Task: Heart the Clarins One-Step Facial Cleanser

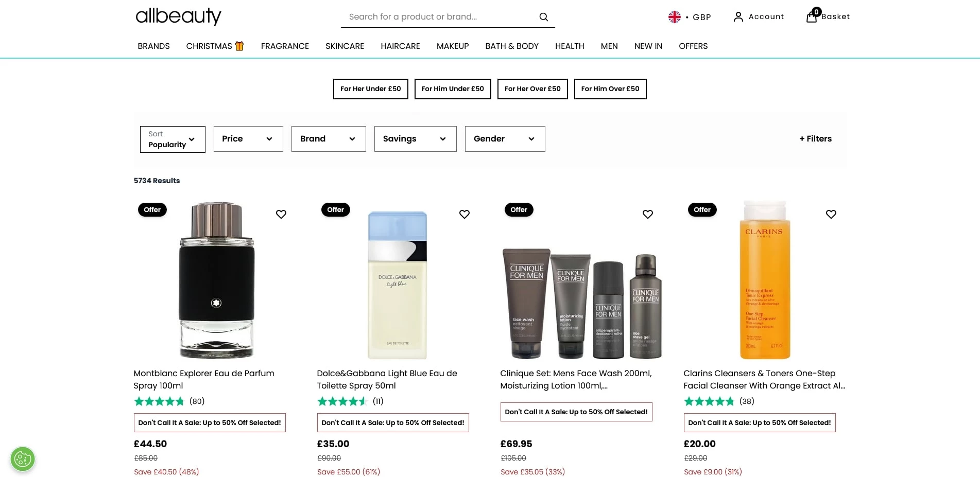Action: (x=831, y=214)
